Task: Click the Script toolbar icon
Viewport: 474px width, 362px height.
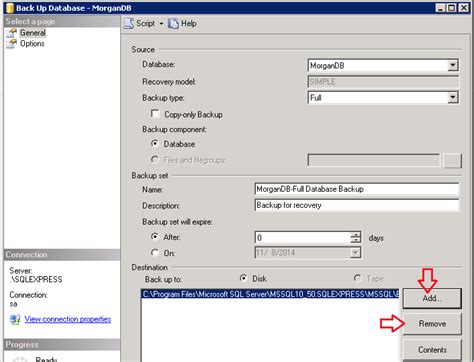Action: click(x=129, y=24)
